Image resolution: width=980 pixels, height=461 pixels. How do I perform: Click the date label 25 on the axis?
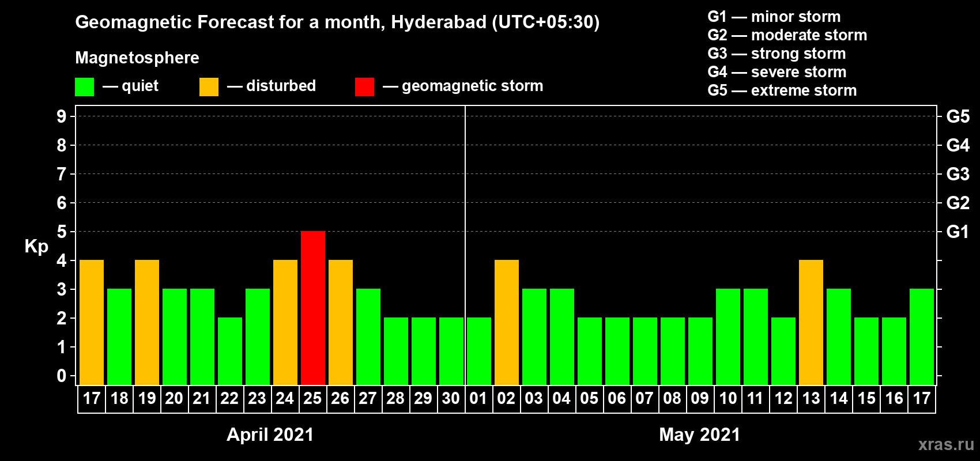tap(312, 399)
